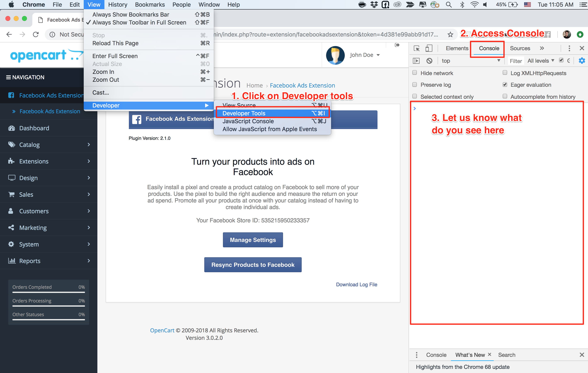The image size is (588, 373).
Task: Click the Dashboard icon in the sidebar
Action: [11, 128]
